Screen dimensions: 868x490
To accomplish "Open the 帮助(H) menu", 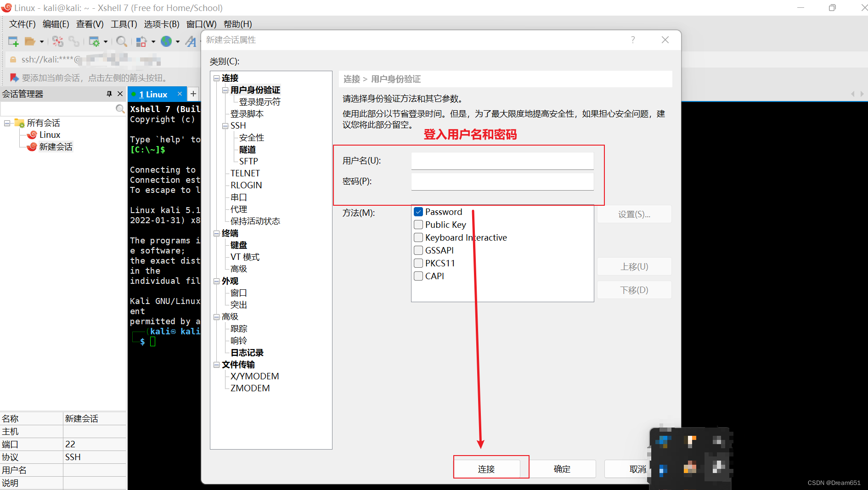I will click(x=237, y=24).
